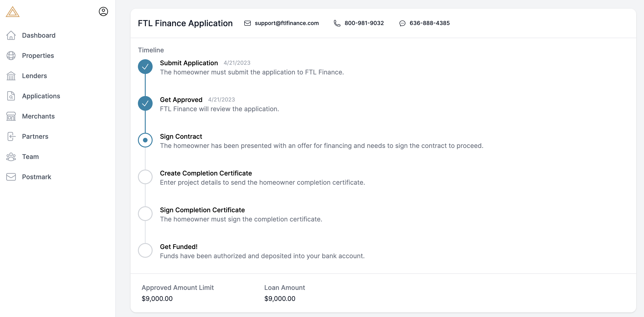
Task: Click the Get Funded! step circle
Action: 145,250
